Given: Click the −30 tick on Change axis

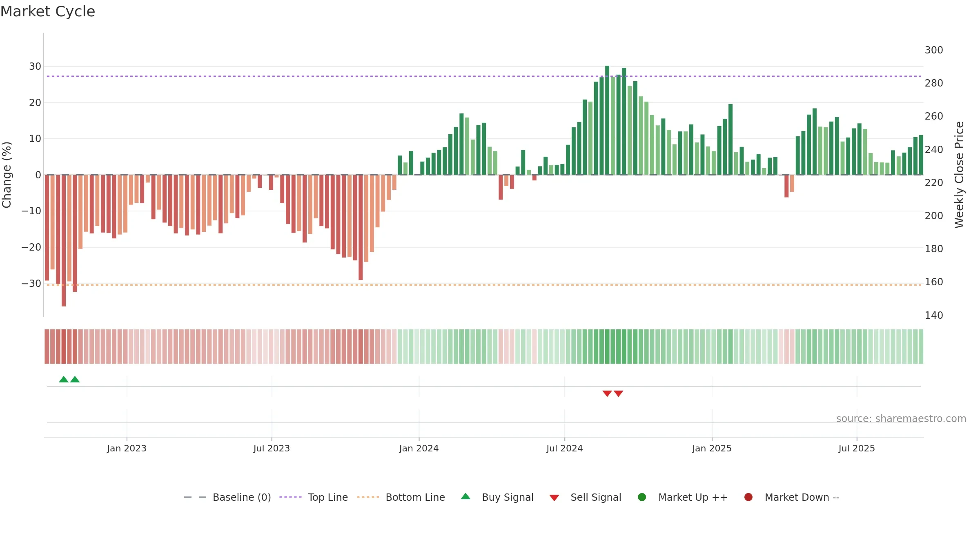Looking at the screenshot, I should tap(31, 283).
